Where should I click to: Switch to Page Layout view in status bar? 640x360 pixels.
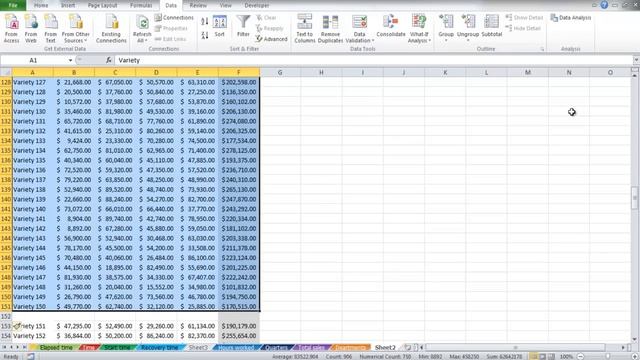542,356
